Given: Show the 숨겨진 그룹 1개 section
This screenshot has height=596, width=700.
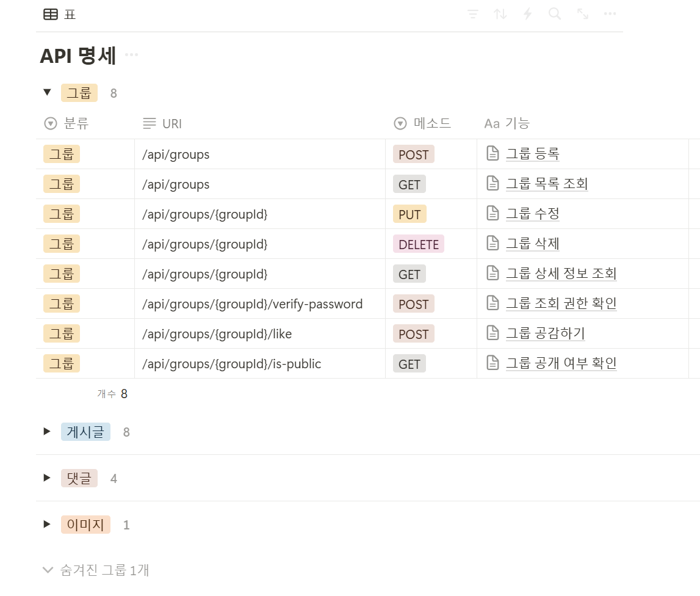Looking at the screenshot, I should [x=96, y=570].
